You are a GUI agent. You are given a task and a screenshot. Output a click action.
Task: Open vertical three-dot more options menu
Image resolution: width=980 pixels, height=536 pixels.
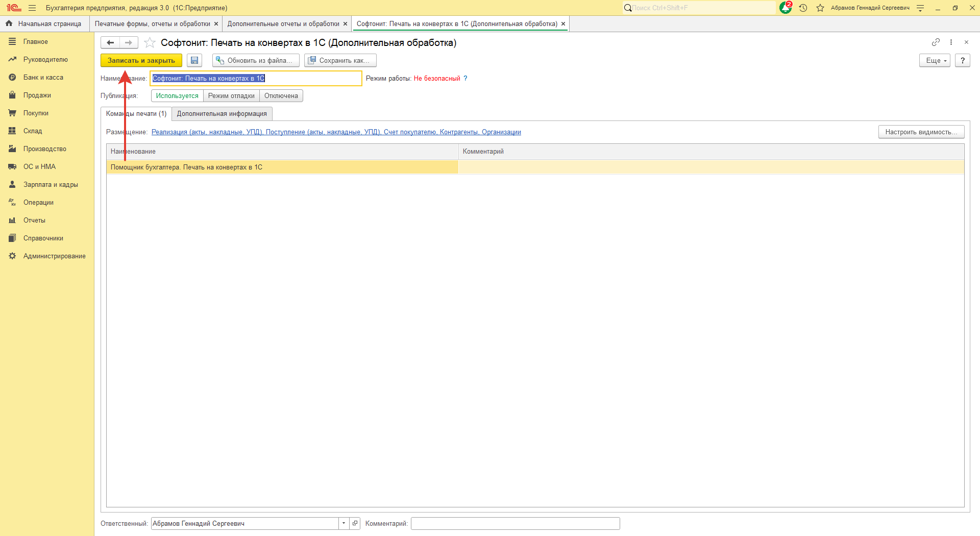pos(951,42)
